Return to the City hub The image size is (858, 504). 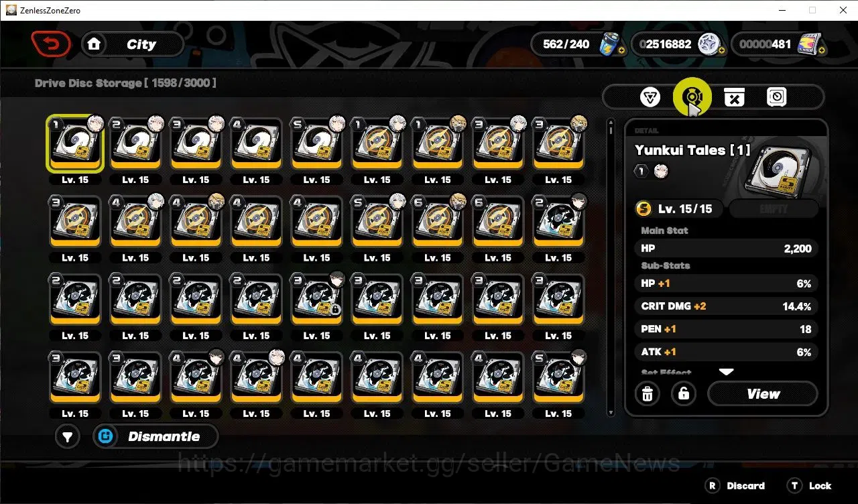pos(132,44)
